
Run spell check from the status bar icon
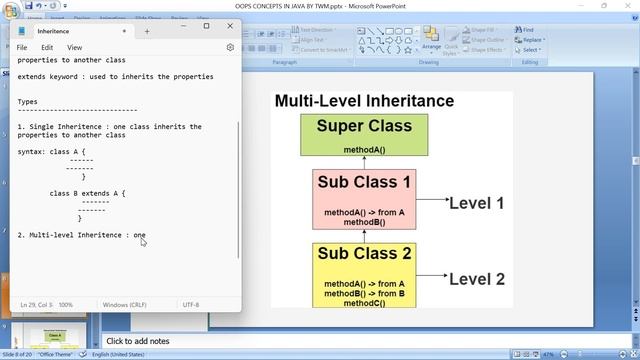(x=83, y=354)
